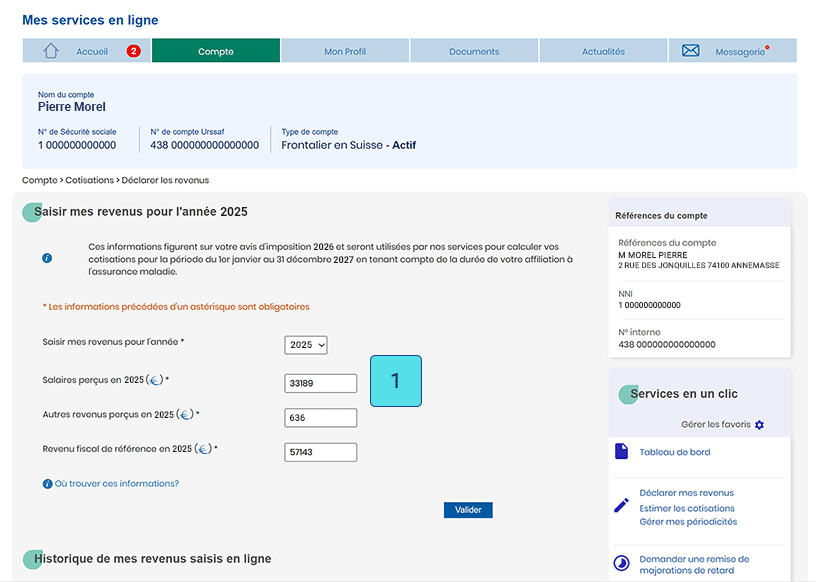Click the account type Frontalier en Suisse - Actif
Image resolution: width=816 pixels, height=582 pixels.
coord(349,145)
